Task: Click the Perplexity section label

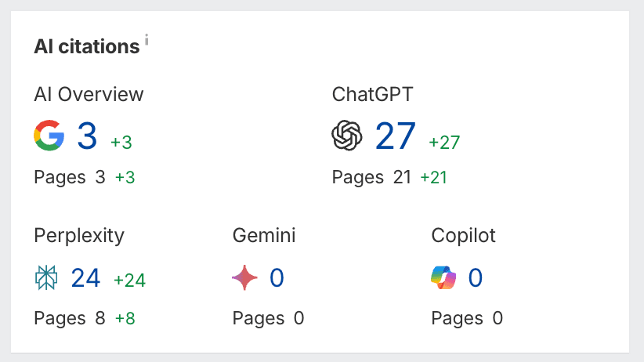Action: (79, 235)
